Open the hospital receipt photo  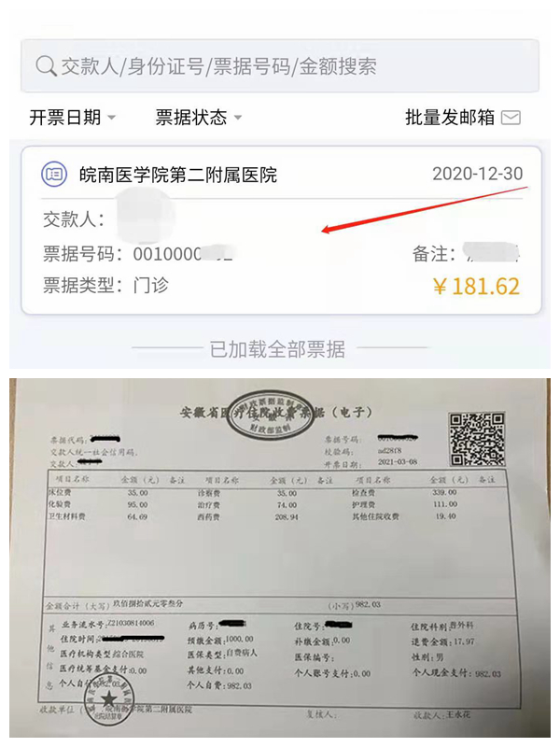pyautogui.click(x=280, y=557)
